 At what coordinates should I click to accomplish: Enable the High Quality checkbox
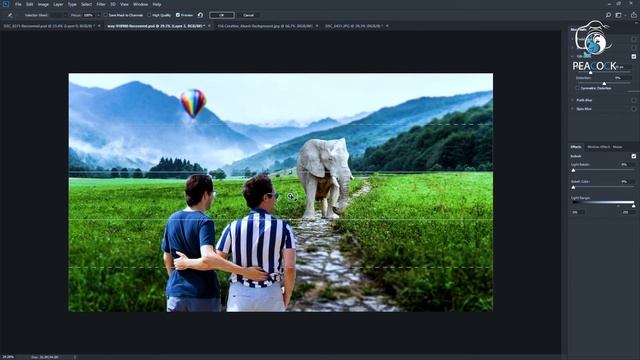(x=149, y=15)
